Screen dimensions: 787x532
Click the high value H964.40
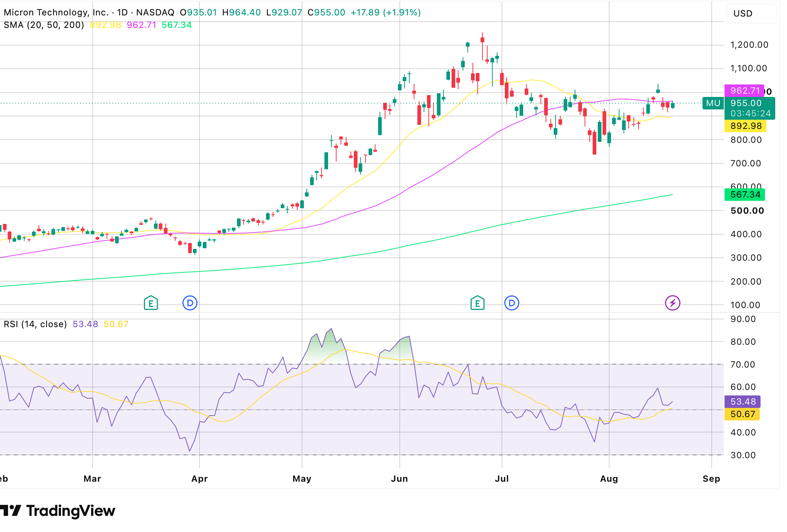point(241,12)
